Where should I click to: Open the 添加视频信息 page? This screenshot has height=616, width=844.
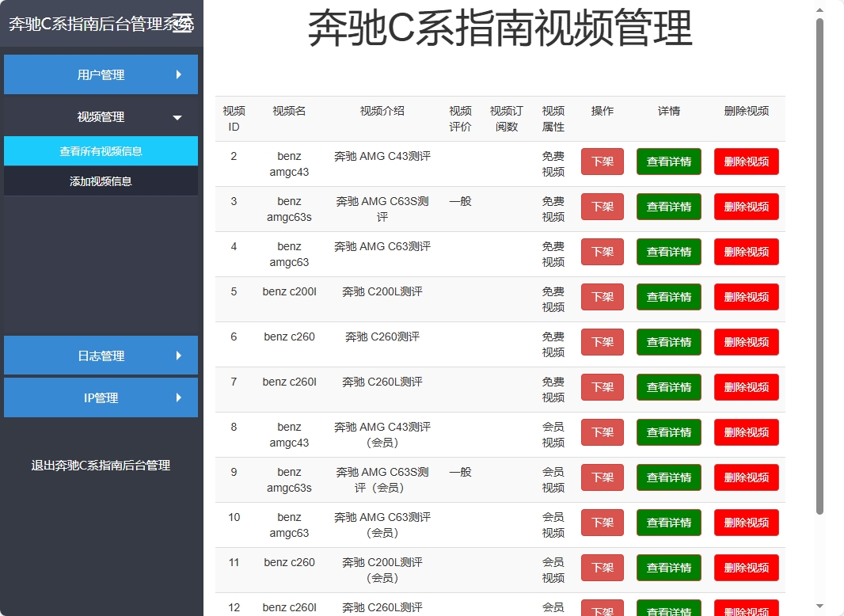101,180
